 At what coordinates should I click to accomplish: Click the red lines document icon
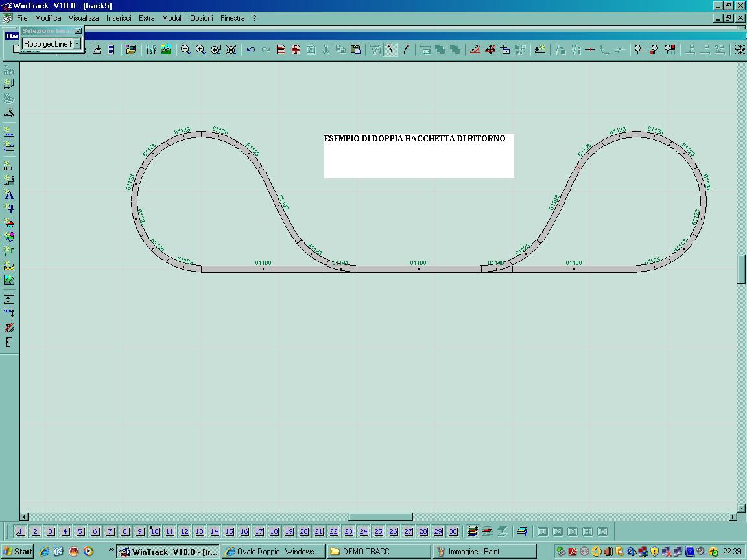(281, 49)
